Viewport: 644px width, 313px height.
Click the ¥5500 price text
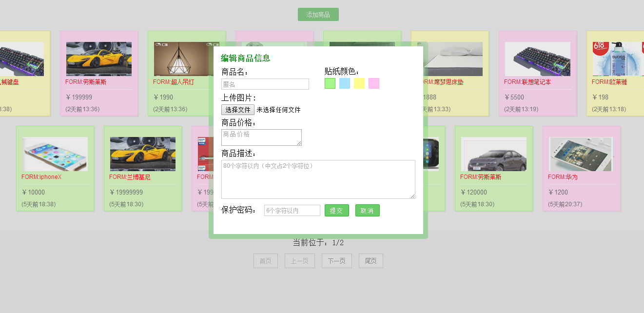pos(514,97)
